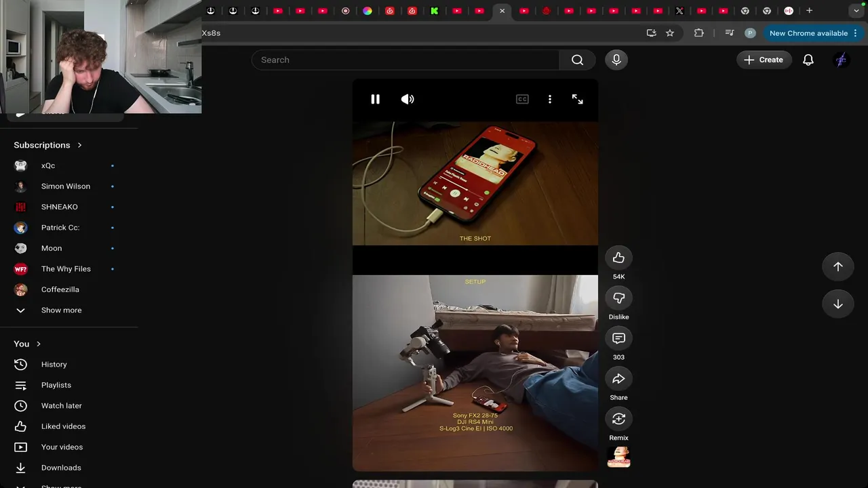
Task: Mute the video volume speaker icon
Action: tap(408, 99)
